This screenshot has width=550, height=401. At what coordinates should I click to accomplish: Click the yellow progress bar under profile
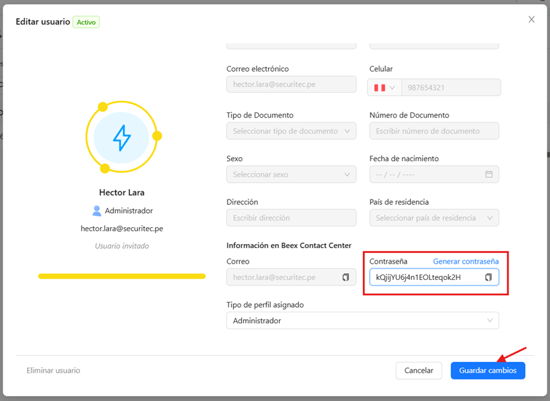click(x=122, y=276)
